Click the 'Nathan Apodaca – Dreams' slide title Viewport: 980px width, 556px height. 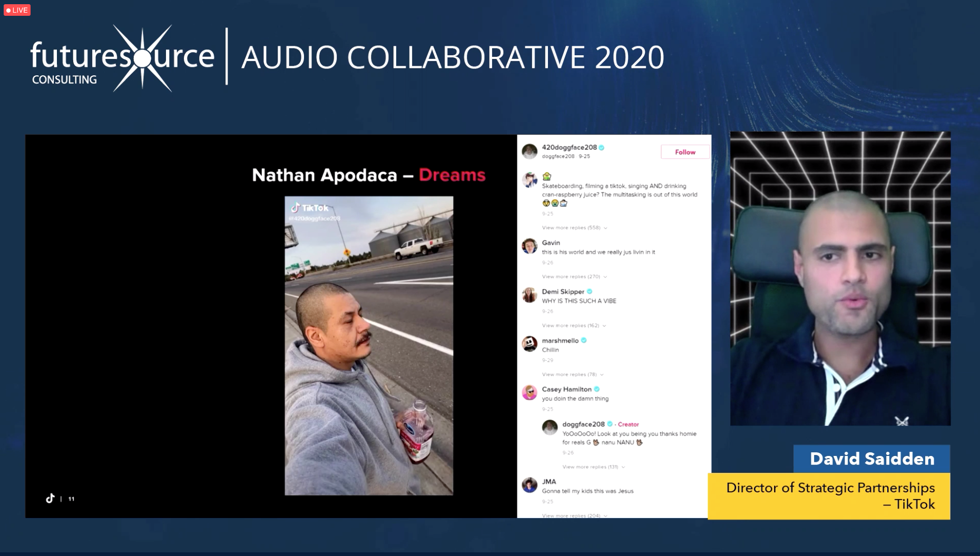pos(369,175)
